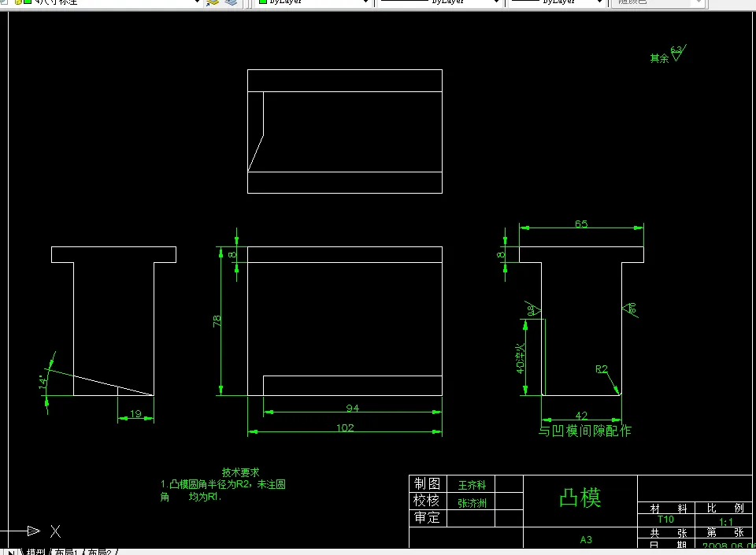
Task: Select the 其余 text label
Action: click(x=659, y=58)
